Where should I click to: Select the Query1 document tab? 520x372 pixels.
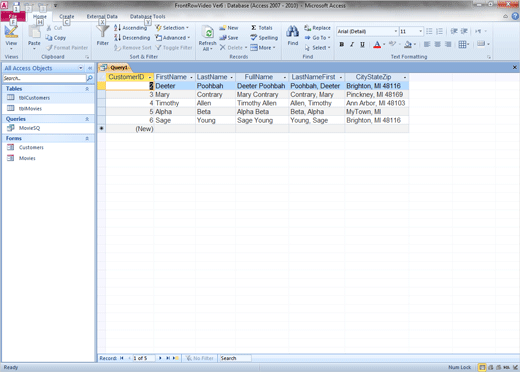pos(115,68)
